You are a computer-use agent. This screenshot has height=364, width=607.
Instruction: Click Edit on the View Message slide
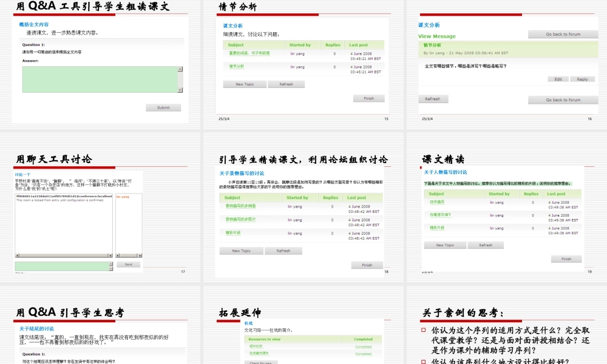click(558, 79)
